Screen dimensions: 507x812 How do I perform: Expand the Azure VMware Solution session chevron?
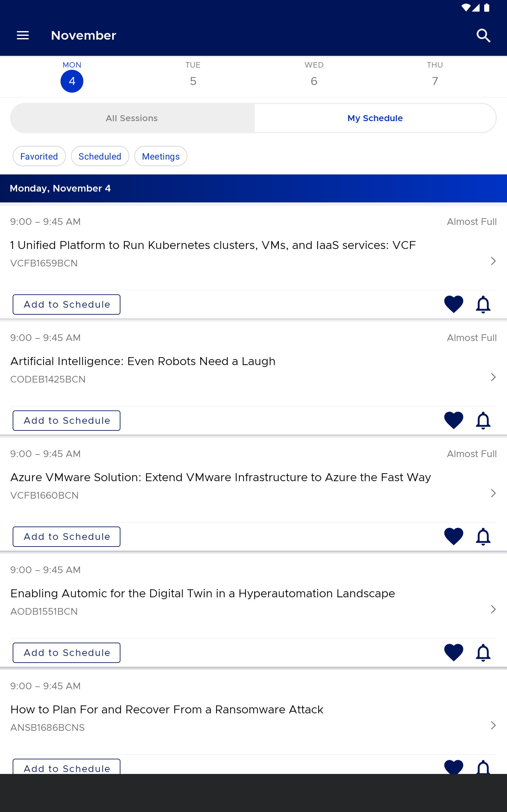click(x=493, y=493)
